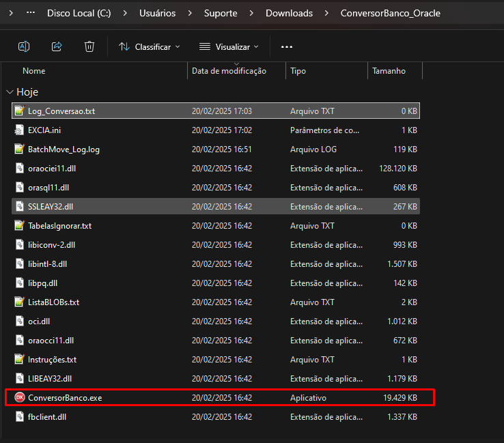The height and width of the screenshot is (443, 504).
Task: Open the Visualizar view dropdown
Action: click(229, 46)
